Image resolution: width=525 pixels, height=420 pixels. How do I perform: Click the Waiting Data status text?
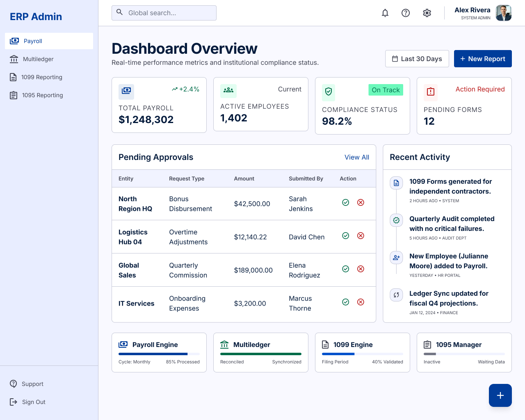point(491,362)
